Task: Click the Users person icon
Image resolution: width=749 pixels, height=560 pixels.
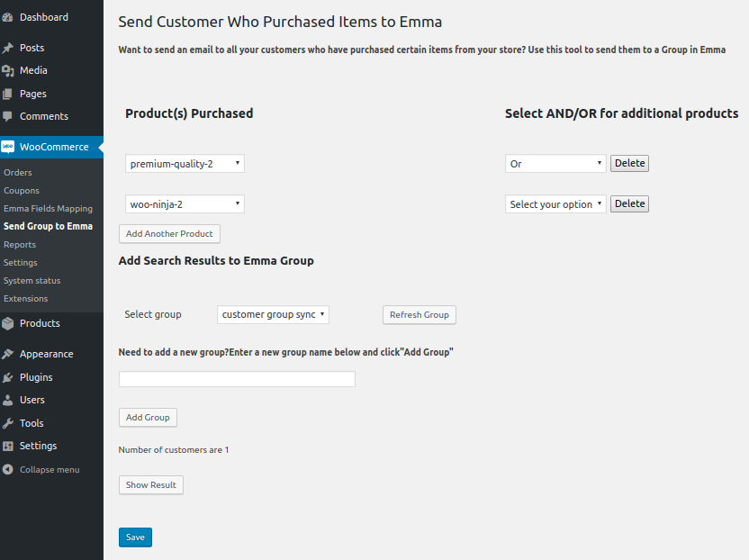Action: (7, 401)
